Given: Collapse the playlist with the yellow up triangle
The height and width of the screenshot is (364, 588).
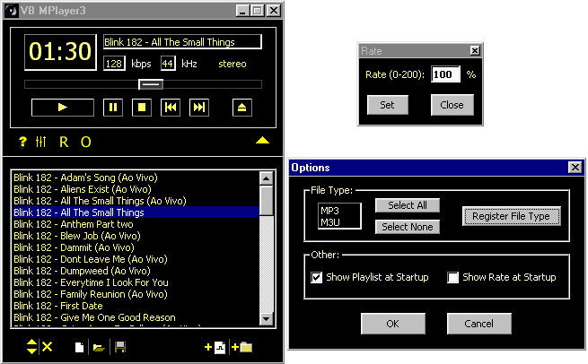Looking at the screenshot, I should coord(262,141).
